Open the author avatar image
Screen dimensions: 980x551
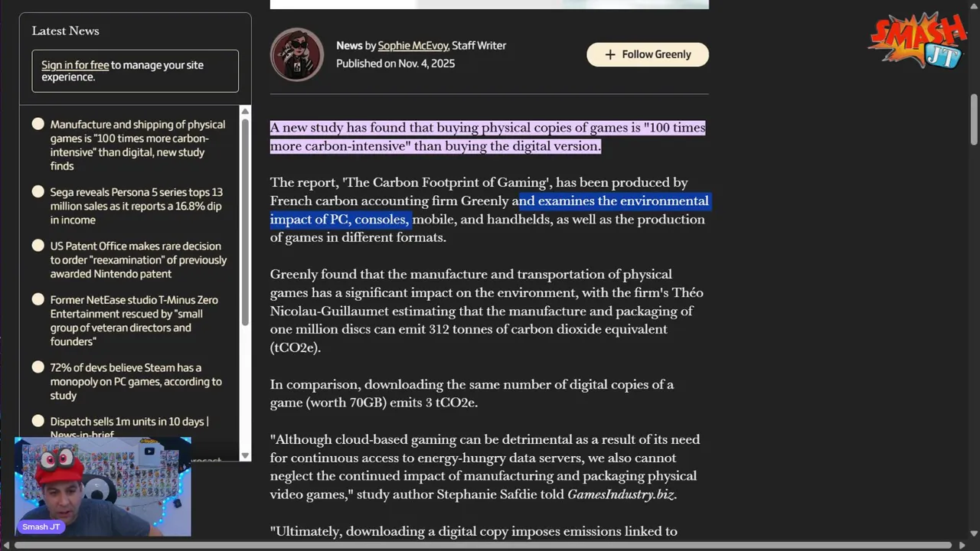(x=297, y=54)
